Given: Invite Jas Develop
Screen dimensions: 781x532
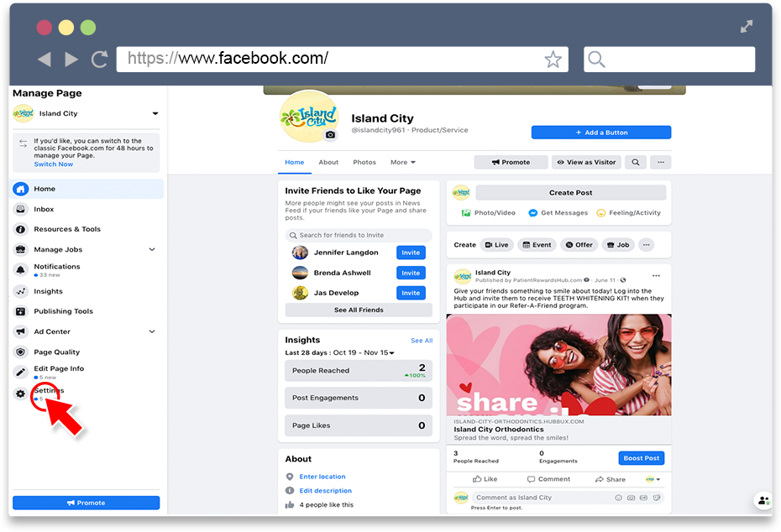Looking at the screenshot, I should tap(411, 293).
